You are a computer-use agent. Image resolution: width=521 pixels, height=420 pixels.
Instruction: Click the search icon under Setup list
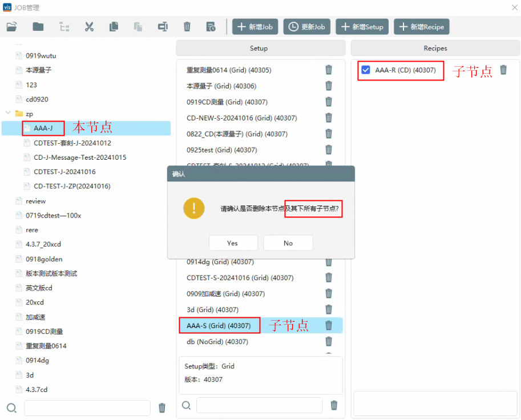(x=187, y=405)
